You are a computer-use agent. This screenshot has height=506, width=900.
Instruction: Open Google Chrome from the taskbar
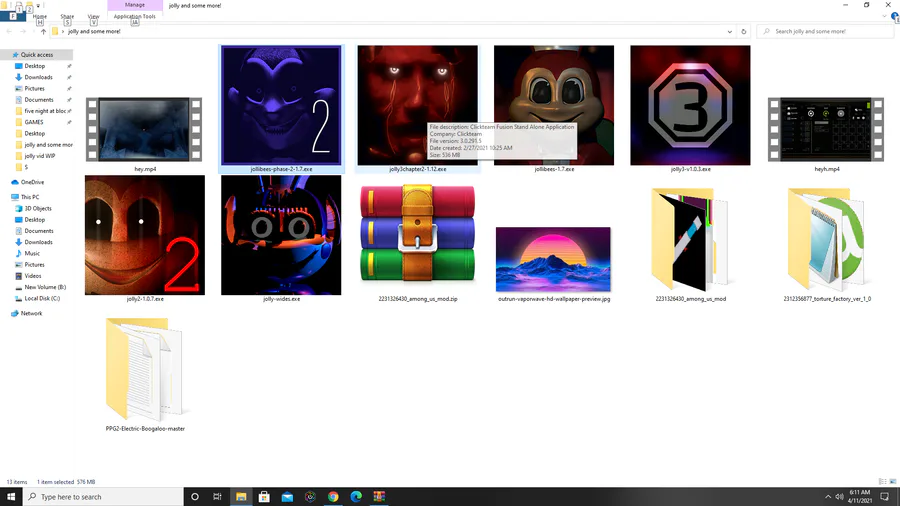point(333,497)
